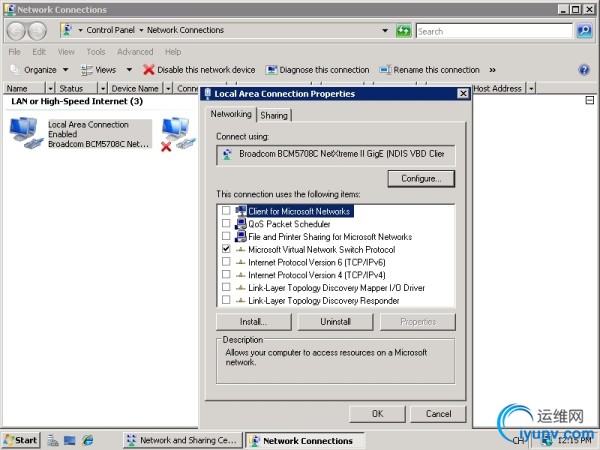Click the Internet Explorer icon in quick launch

88,440
